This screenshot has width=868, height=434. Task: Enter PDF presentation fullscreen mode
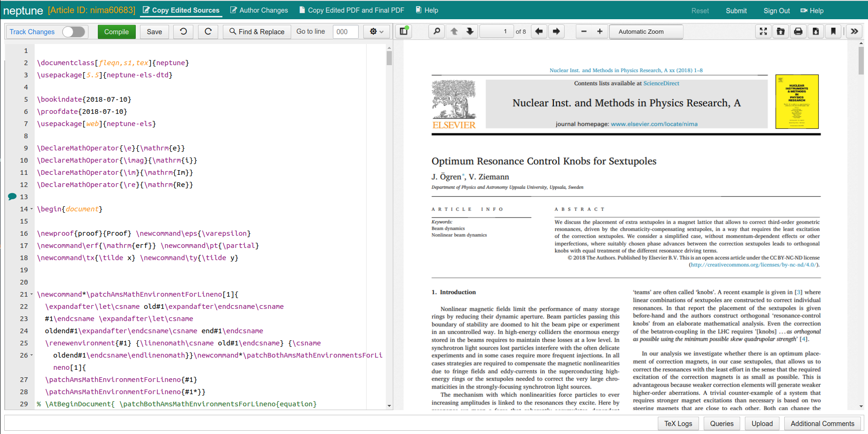tap(763, 31)
